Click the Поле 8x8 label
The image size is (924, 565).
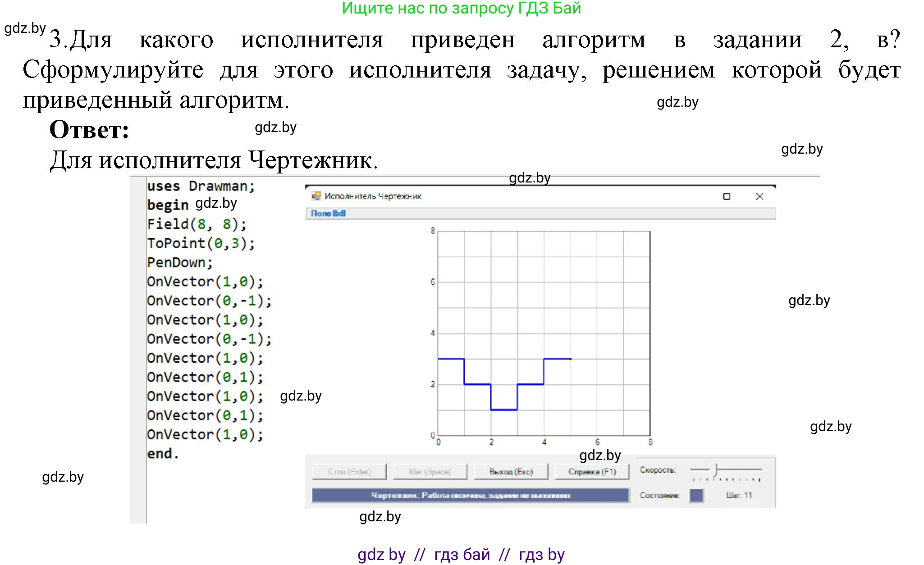coord(328,213)
